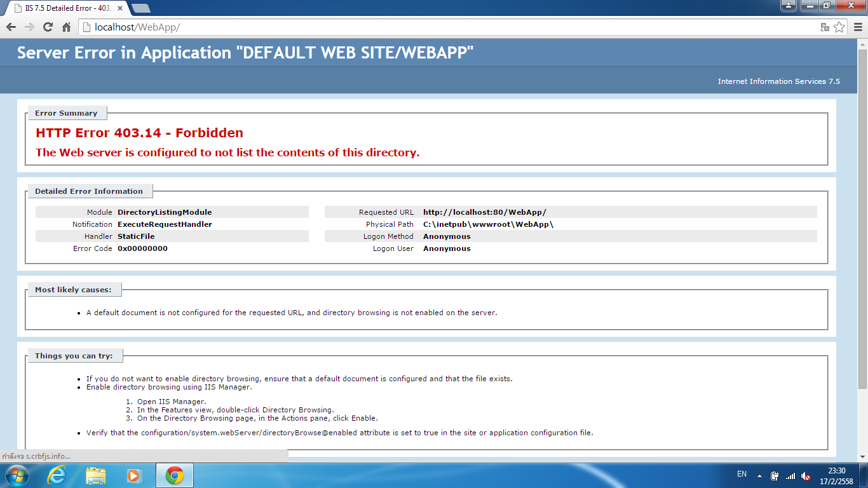
Task: Click the ExecuteRequestHandler value
Action: tap(165, 224)
